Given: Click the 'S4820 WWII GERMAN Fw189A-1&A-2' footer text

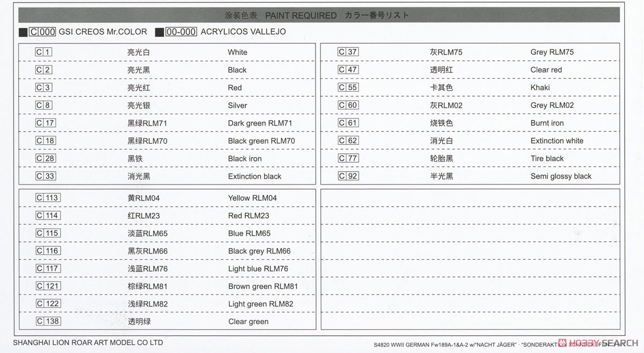Looking at the screenshot, I should pos(426,345).
